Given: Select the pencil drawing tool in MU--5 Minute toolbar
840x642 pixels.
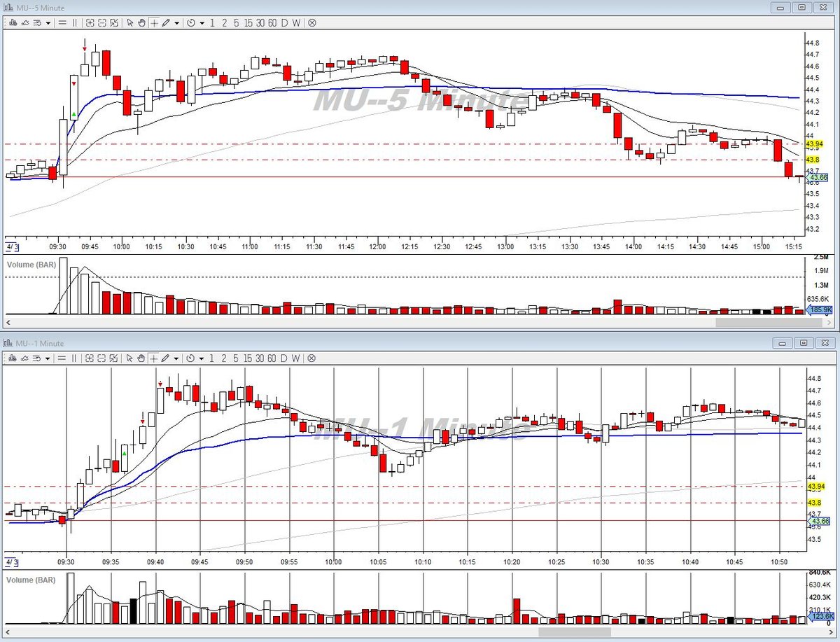Looking at the screenshot, I should point(166,22).
